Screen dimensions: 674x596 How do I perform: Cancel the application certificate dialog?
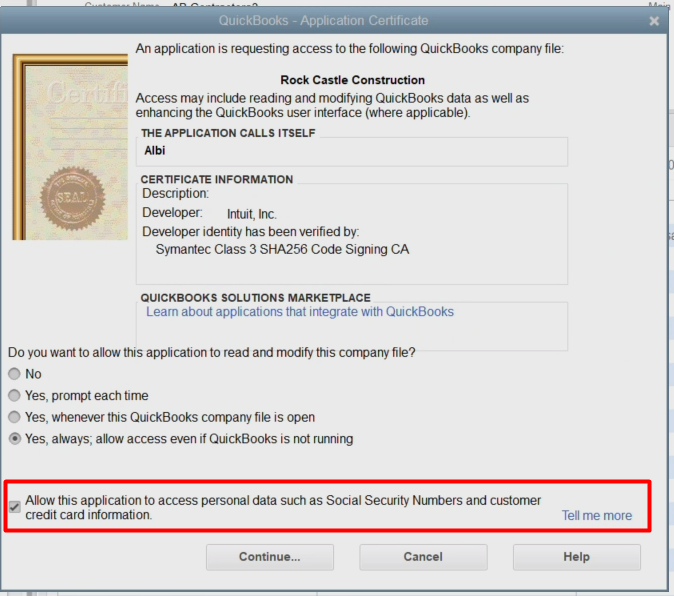pyautogui.click(x=423, y=557)
